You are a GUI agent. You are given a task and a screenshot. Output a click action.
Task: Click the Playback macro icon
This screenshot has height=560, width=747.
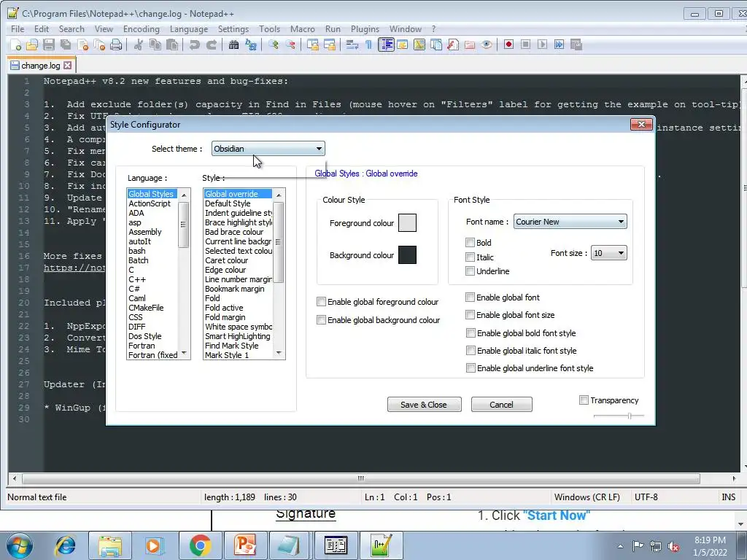click(542, 44)
